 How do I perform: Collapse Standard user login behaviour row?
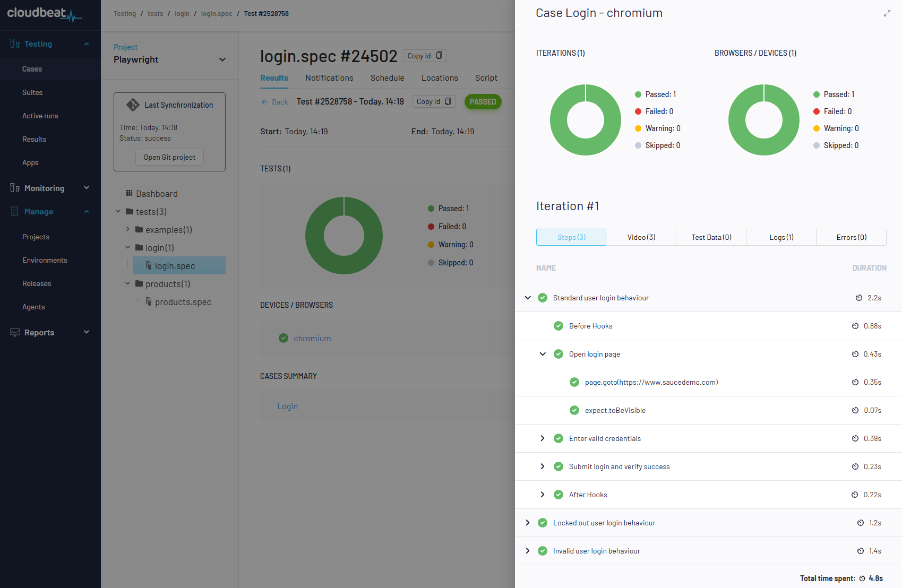pos(528,298)
